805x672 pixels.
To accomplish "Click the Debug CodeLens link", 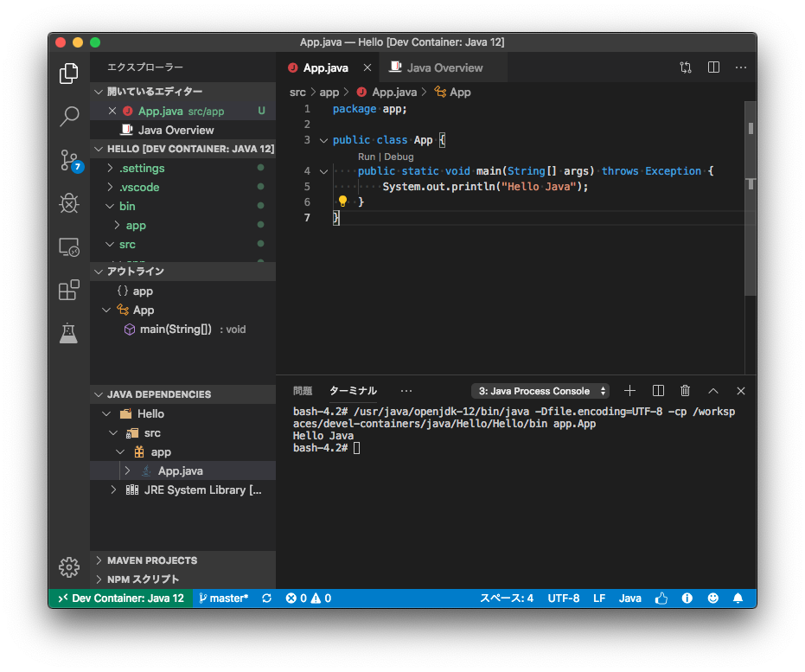I will [x=399, y=157].
